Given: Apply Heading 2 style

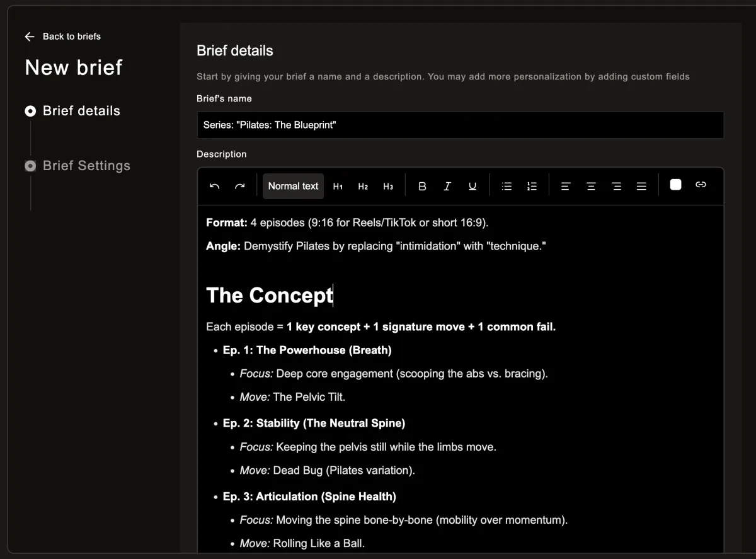Looking at the screenshot, I should tap(363, 186).
